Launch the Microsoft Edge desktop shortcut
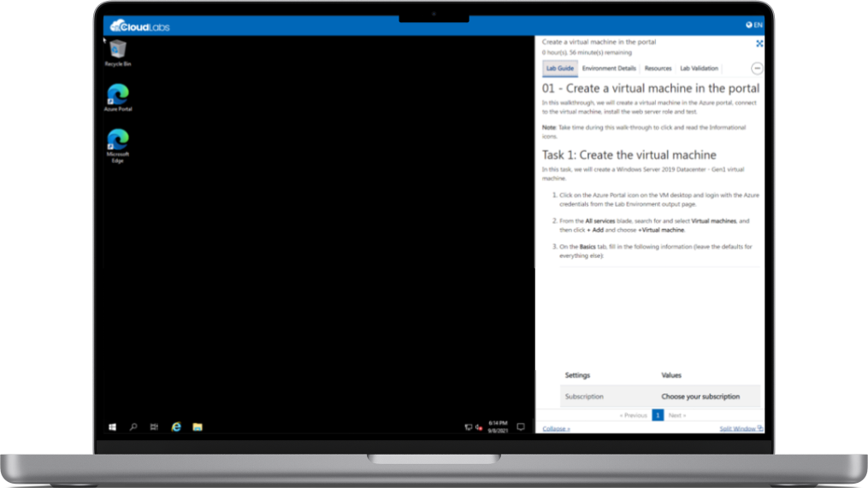Image resolution: width=868 pixels, height=488 pixels. 117,141
